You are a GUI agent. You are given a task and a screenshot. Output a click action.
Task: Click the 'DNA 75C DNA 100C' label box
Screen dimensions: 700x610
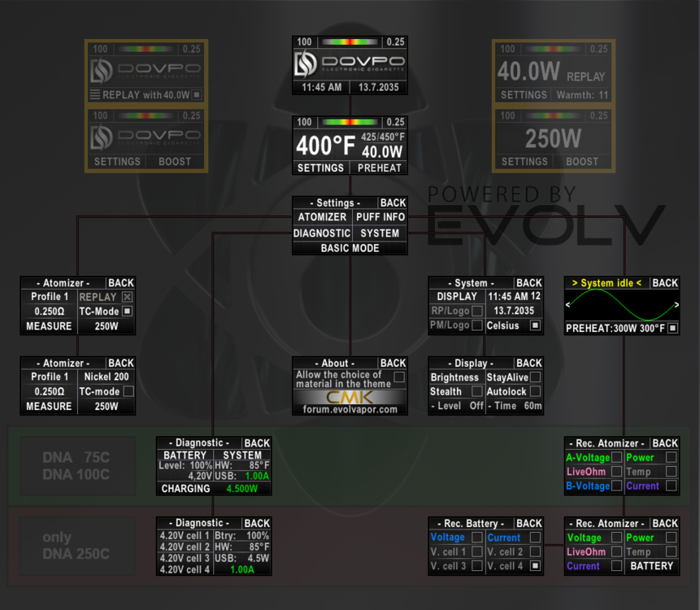[78, 466]
